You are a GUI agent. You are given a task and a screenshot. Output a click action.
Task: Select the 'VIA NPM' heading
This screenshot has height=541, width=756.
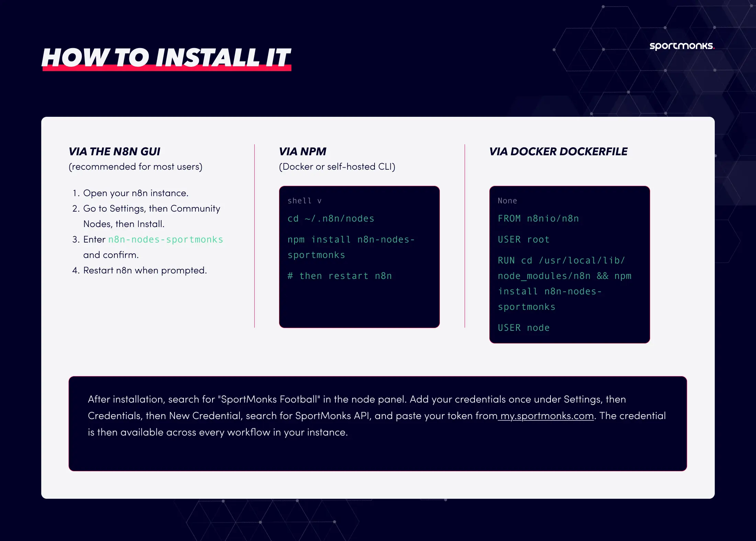point(302,151)
